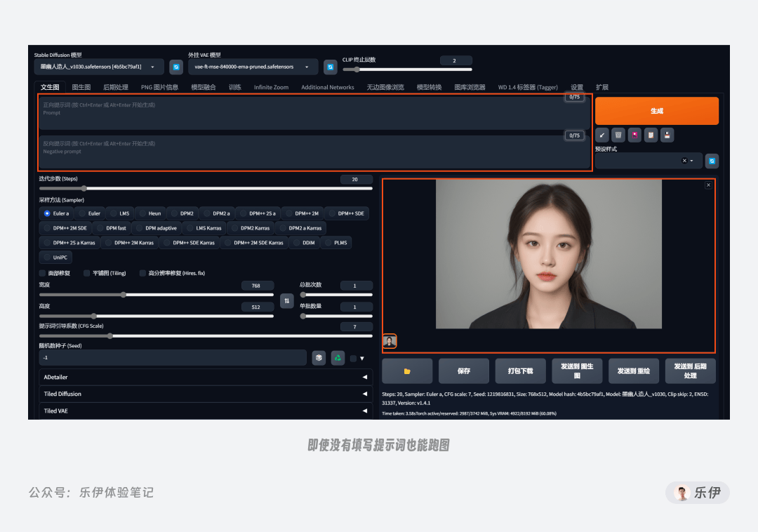Open the Stable Diffusion model dropdown
Screen dimensions: 758x532
(99, 67)
